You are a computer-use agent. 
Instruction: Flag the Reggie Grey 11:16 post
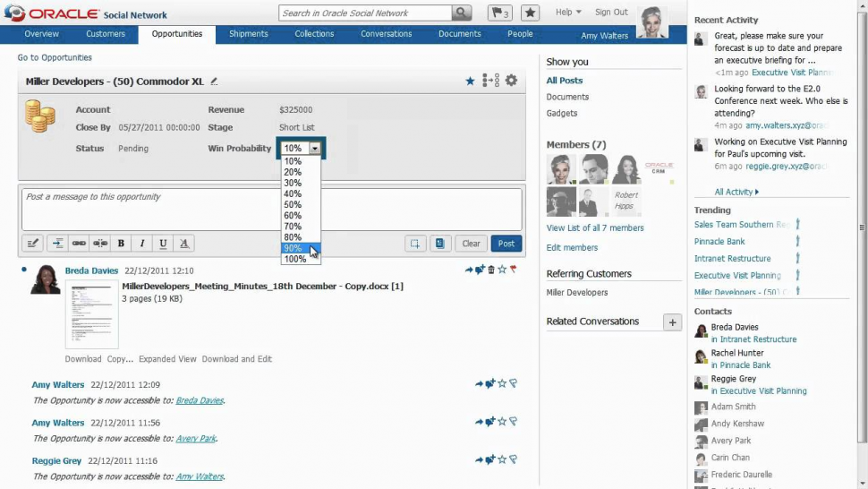pyautogui.click(x=513, y=459)
